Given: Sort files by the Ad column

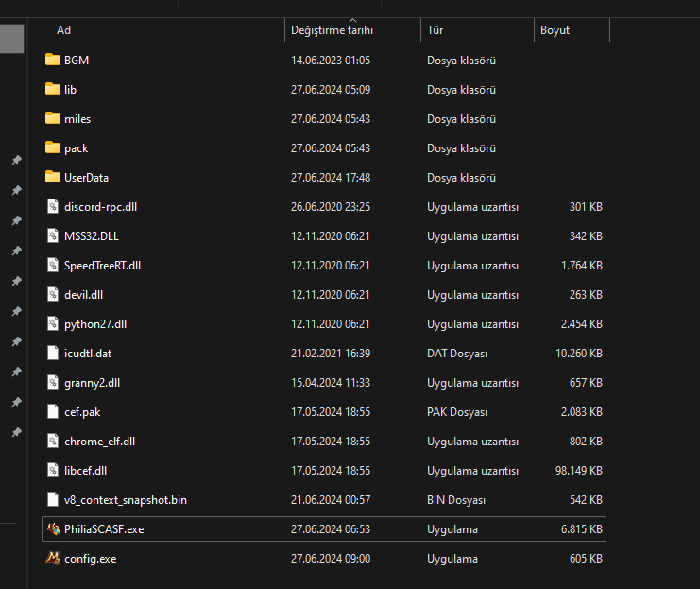Looking at the screenshot, I should pos(63,30).
